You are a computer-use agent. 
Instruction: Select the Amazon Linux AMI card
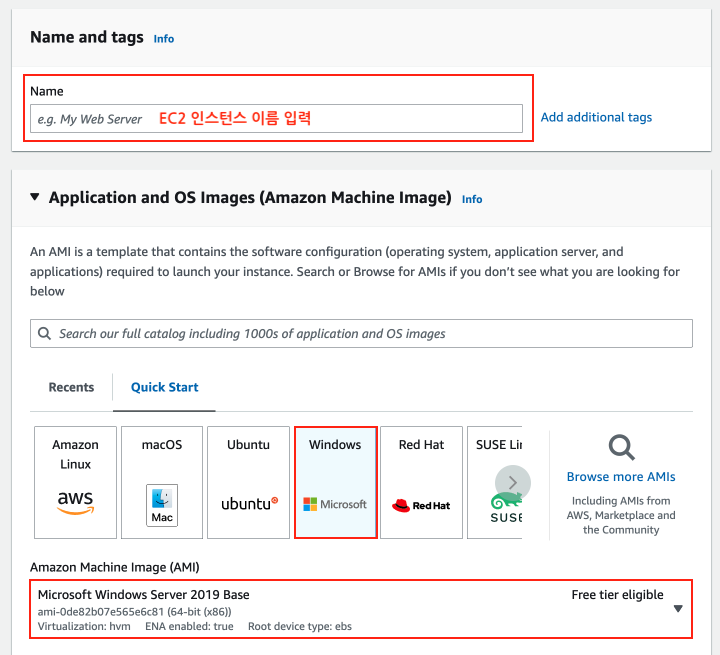[x=75, y=482]
